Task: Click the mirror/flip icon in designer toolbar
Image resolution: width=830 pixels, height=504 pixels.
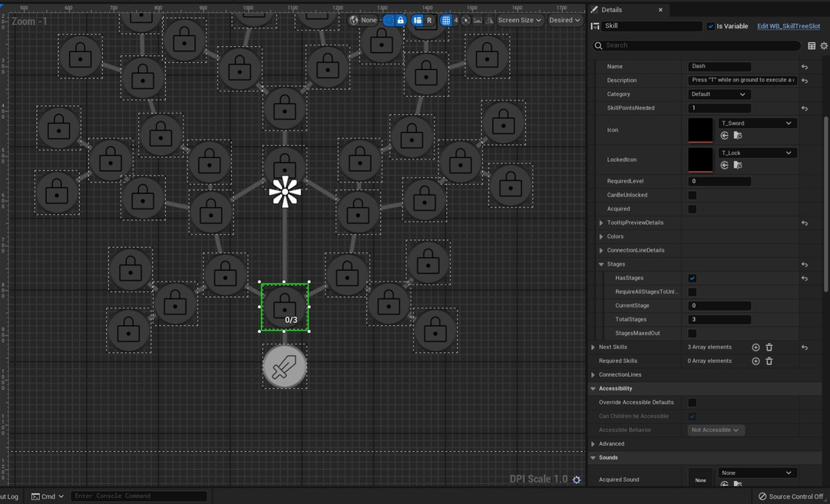Action: [489, 20]
